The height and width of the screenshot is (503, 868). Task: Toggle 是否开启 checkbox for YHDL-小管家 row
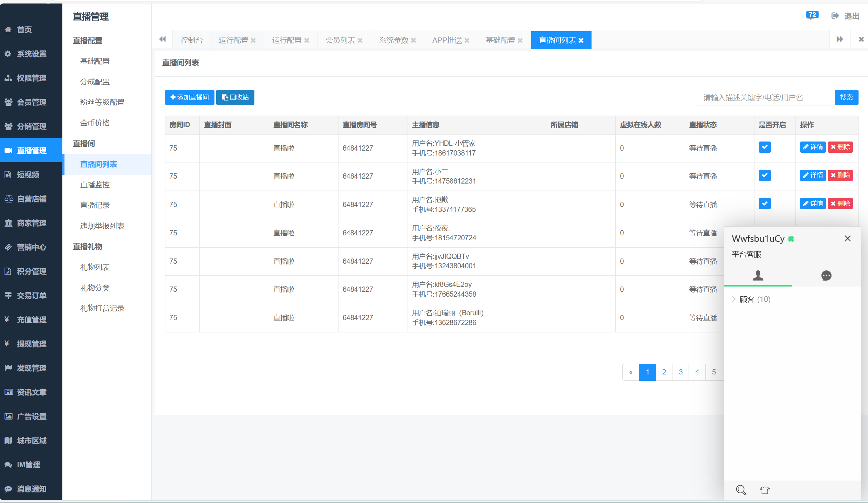click(765, 147)
